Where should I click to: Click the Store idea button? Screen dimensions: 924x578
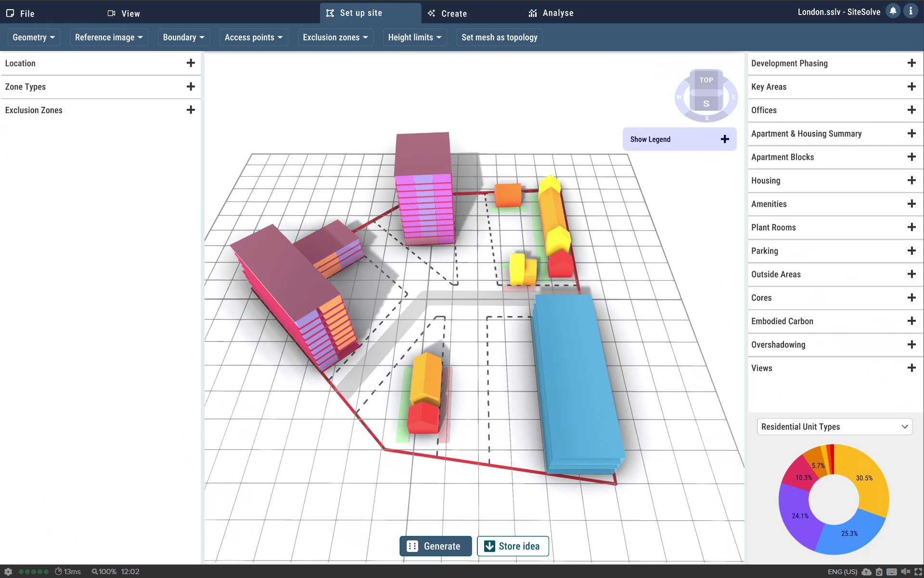[513, 546]
